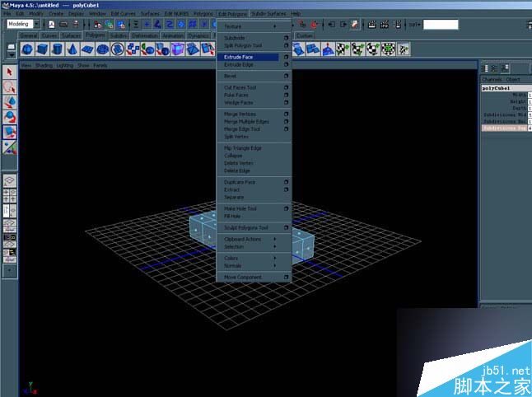This screenshot has height=397, width=532.
Task: Open the shelf menu arrow button
Action: click(x=12, y=54)
